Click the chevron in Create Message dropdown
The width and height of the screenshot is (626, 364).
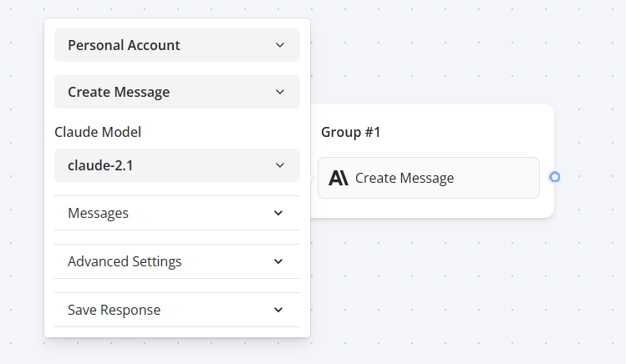[x=280, y=92]
